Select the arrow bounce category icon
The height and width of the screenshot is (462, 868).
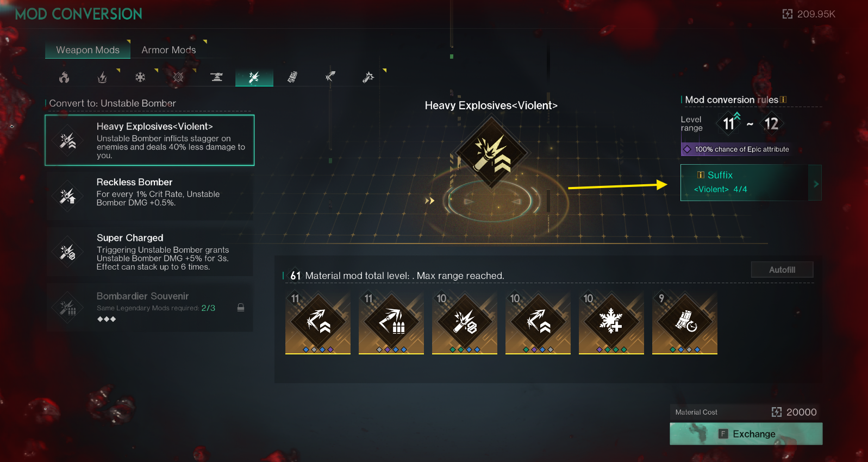[x=330, y=77]
